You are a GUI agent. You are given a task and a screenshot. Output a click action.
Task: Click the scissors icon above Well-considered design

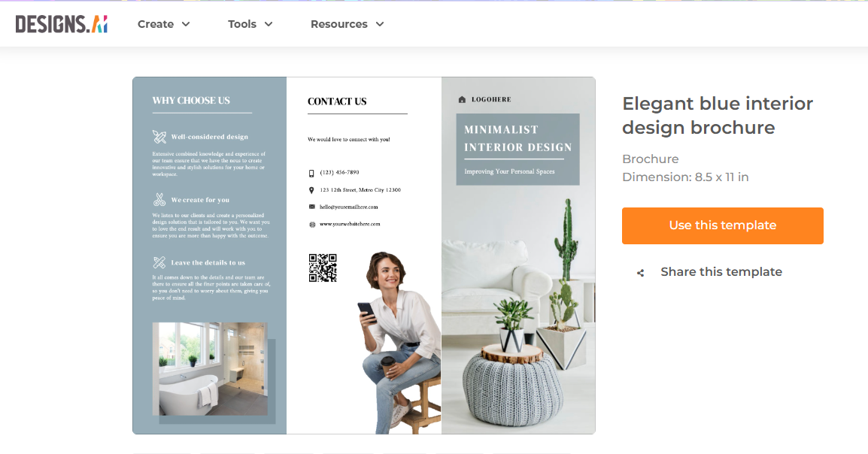[159, 137]
